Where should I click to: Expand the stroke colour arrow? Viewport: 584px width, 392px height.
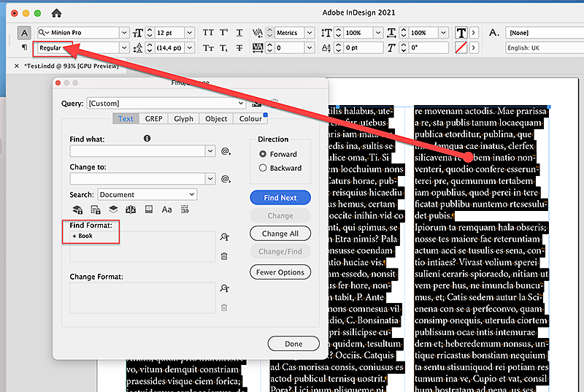point(474,47)
